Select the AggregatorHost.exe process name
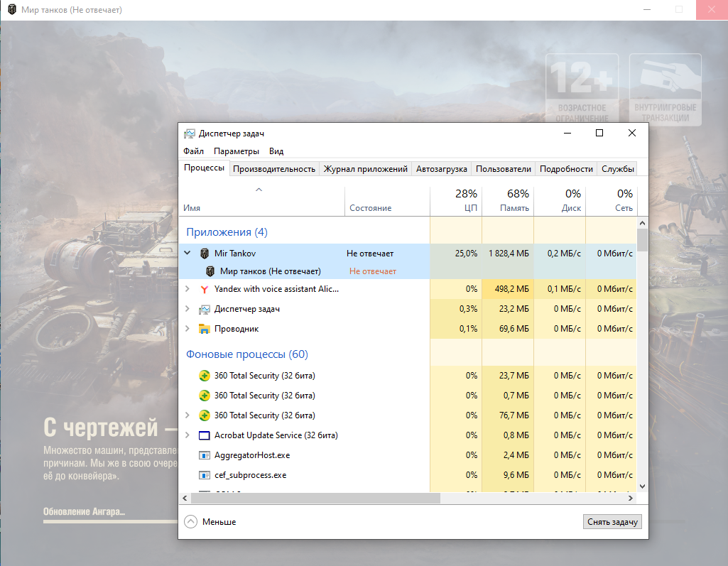Viewport: 728px width, 566px height. [x=252, y=455]
